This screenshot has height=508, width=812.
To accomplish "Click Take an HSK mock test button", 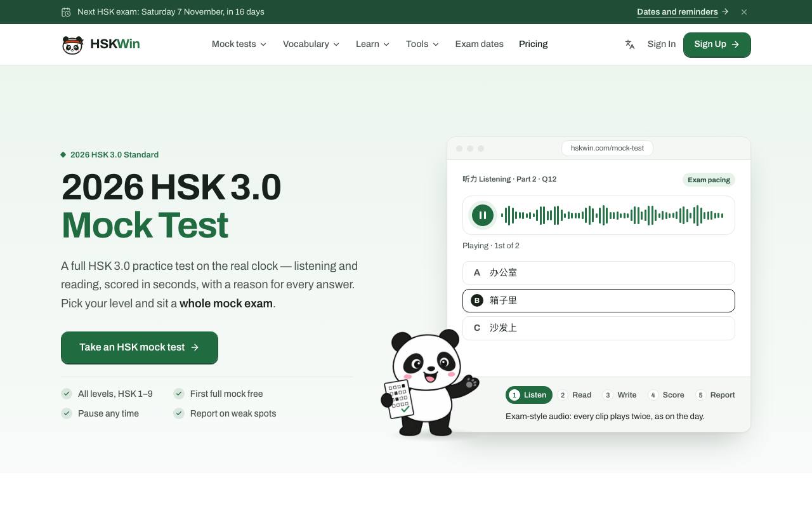I will tap(140, 347).
